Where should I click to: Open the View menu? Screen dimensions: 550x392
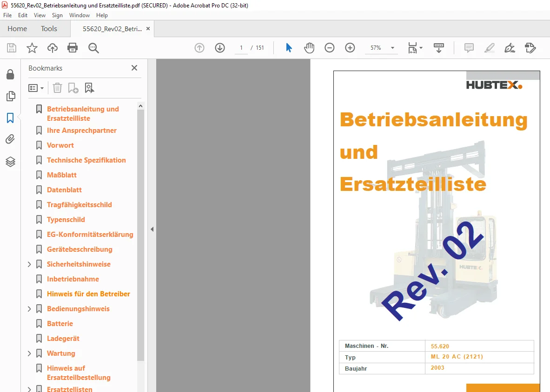click(40, 15)
